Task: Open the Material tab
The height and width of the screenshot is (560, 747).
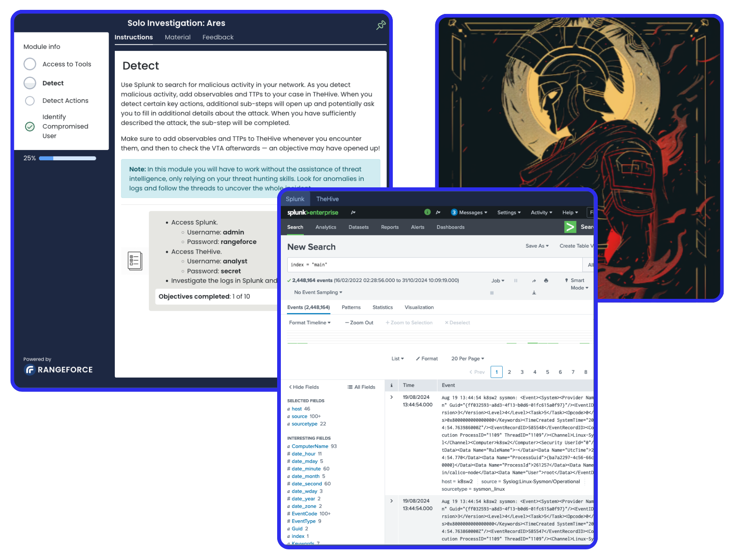Action: 178,37
